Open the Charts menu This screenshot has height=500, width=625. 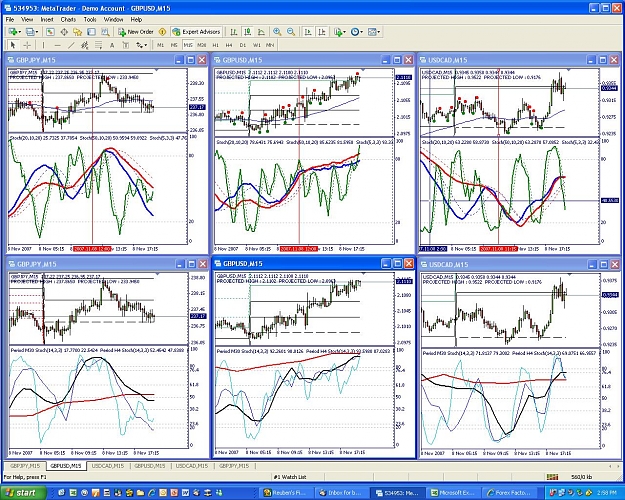point(68,19)
